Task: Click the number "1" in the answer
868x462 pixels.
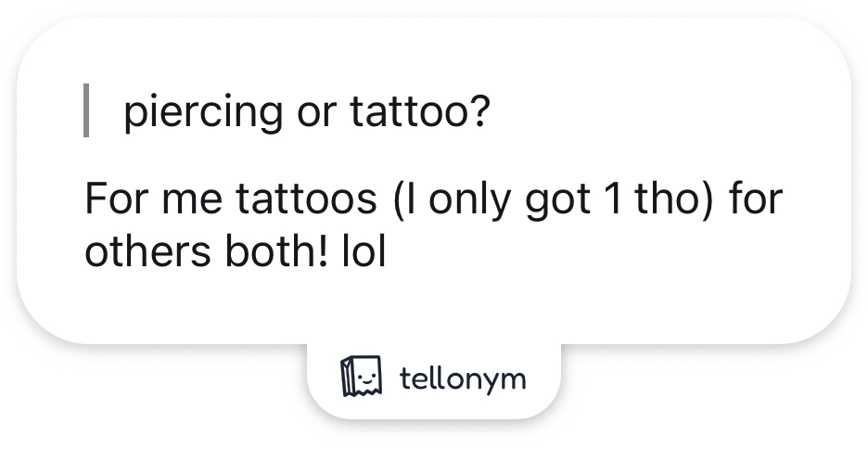Action: coord(609,199)
